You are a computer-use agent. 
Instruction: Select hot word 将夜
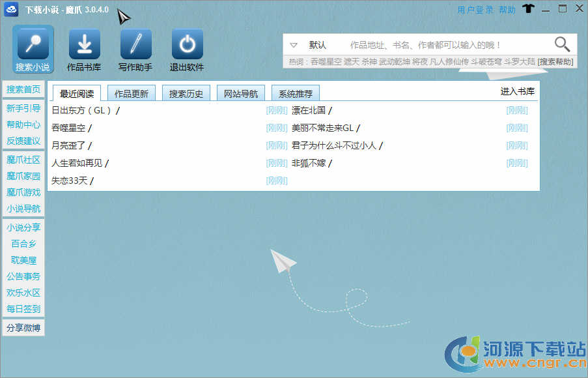420,61
